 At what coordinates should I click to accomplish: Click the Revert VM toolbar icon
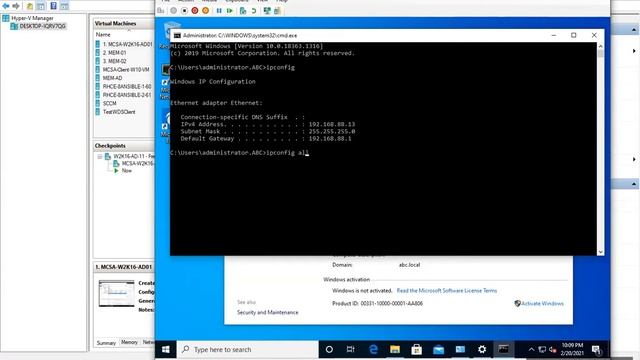click(x=253, y=11)
